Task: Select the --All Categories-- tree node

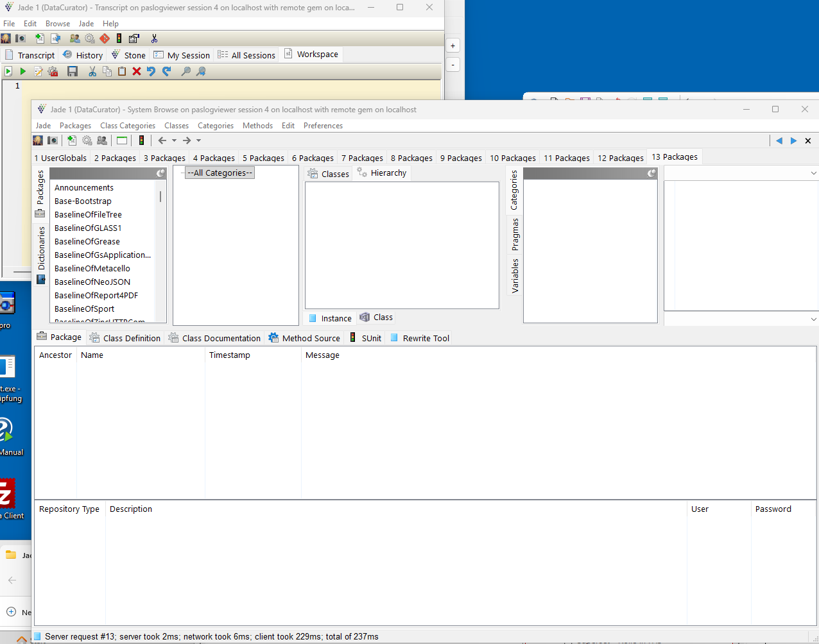Action: (x=220, y=173)
